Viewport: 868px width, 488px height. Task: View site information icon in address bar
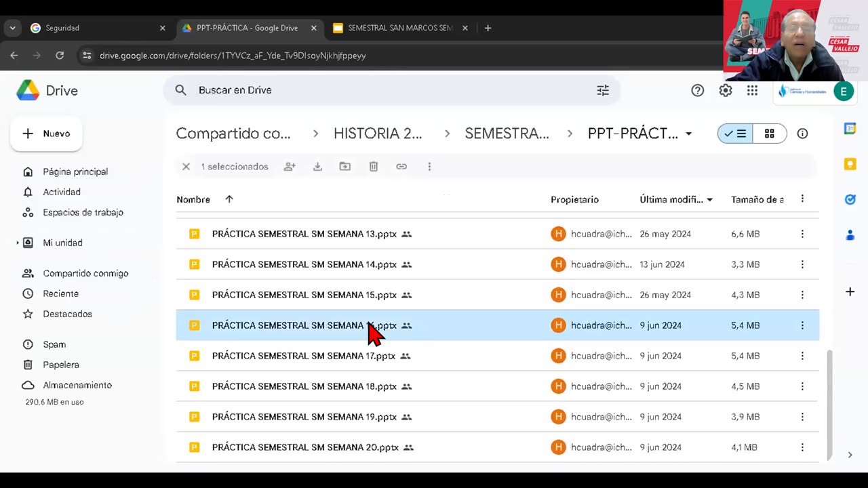[87, 56]
